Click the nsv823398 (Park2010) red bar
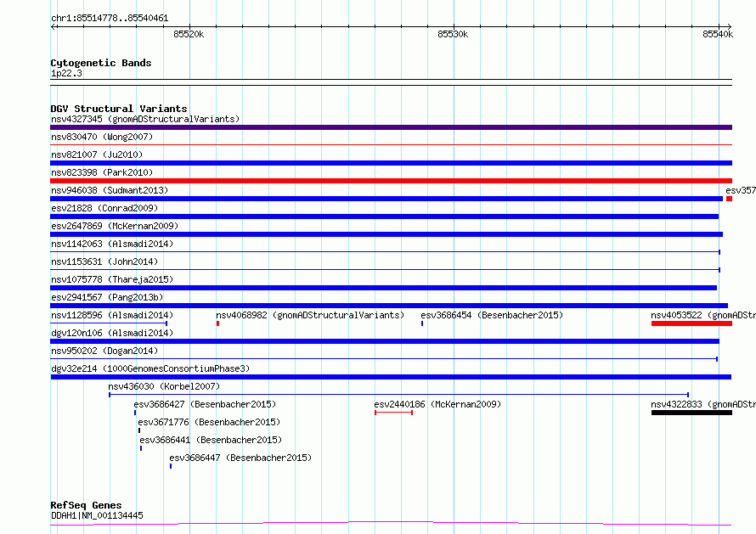This screenshot has width=756, height=534. click(x=391, y=181)
